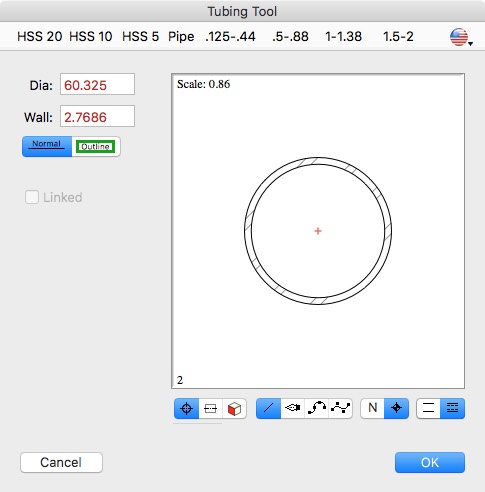Viewport: 485px width, 492px height.
Task: Select the four-point star snap icon
Action: (x=396, y=408)
